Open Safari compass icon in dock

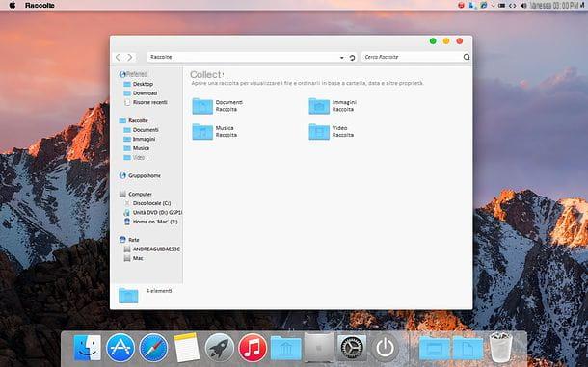tap(153, 348)
